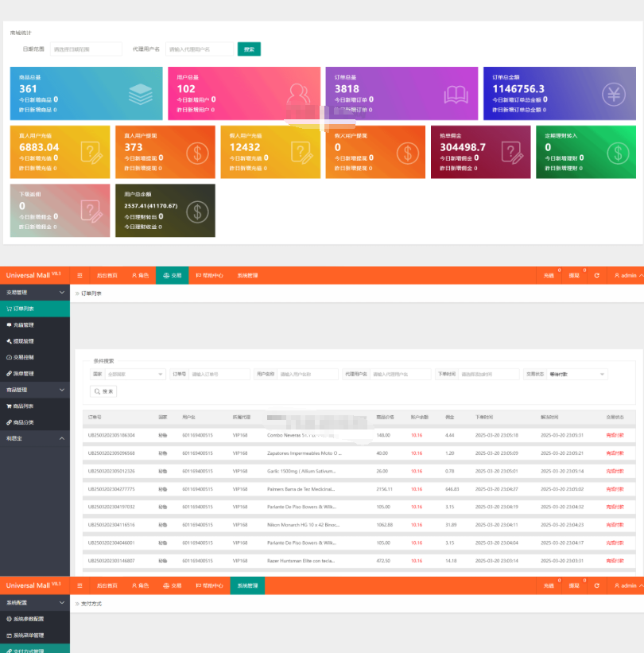Collapse the 交易管理 sidebar section
Image resolution: width=644 pixels, height=653 pixels.
[x=62, y=292]
